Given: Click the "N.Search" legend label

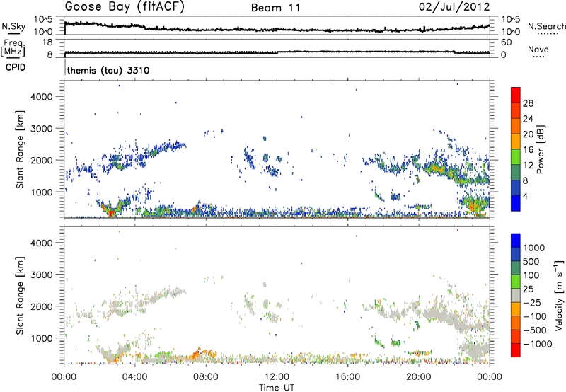Looking at the screenshot, I should (x=546, y=26).
